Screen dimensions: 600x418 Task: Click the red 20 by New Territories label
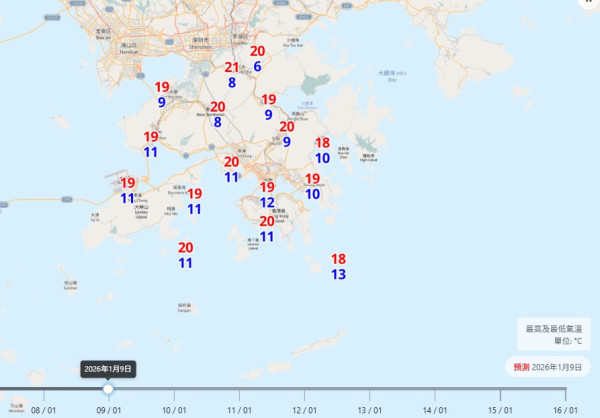(x=218, y=107)
